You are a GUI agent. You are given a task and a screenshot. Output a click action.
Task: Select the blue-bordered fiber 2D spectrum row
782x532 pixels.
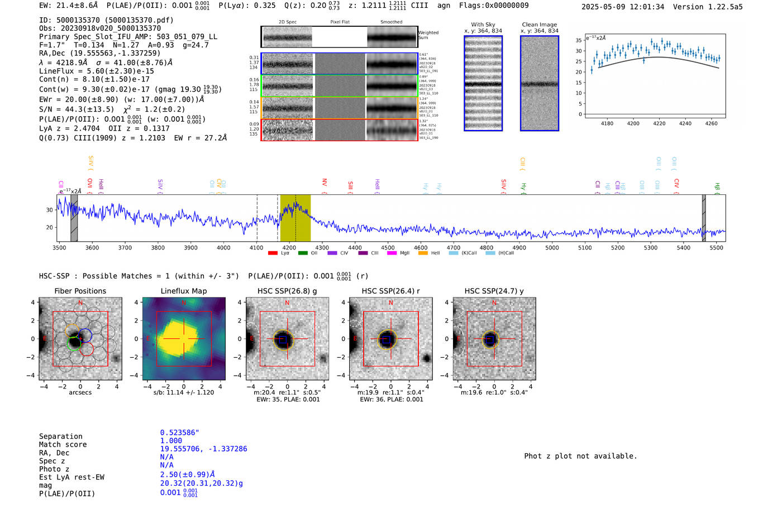point(340,64)
